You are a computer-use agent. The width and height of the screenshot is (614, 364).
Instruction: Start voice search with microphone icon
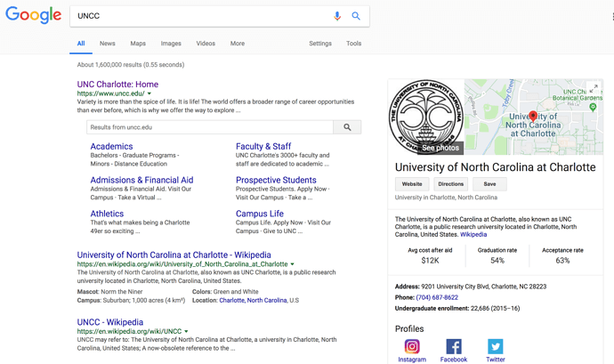[336, 16]
